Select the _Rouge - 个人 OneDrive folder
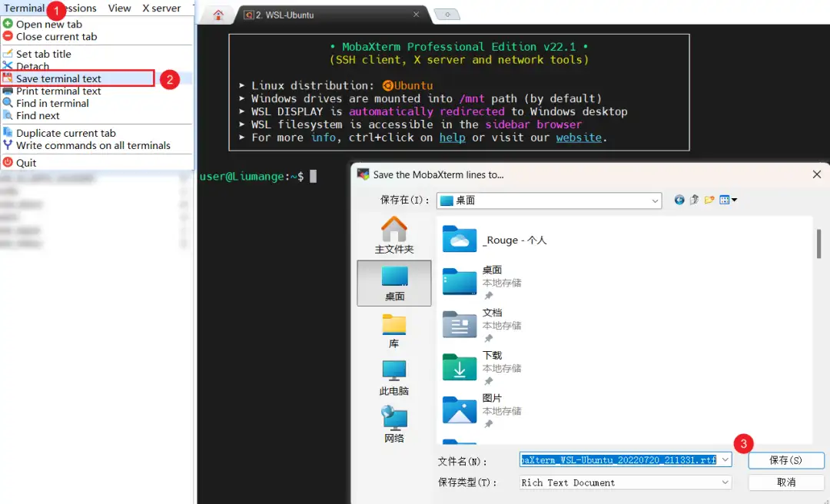 (x=494, y=240)
